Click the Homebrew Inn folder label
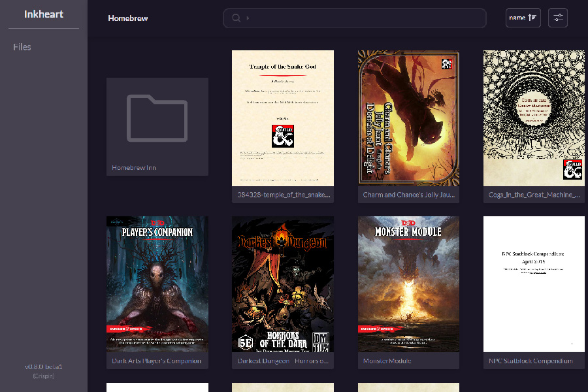The image size is (588, 392). [134, 168]
